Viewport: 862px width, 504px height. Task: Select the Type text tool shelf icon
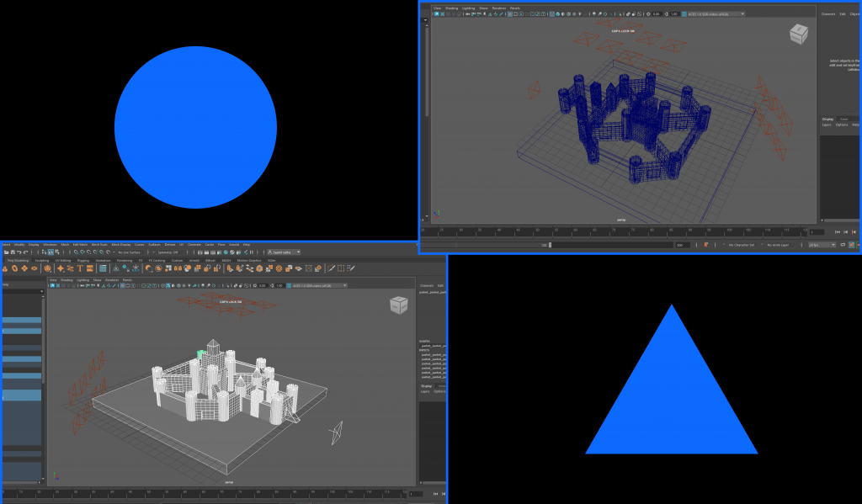click(x=81, y=269)
